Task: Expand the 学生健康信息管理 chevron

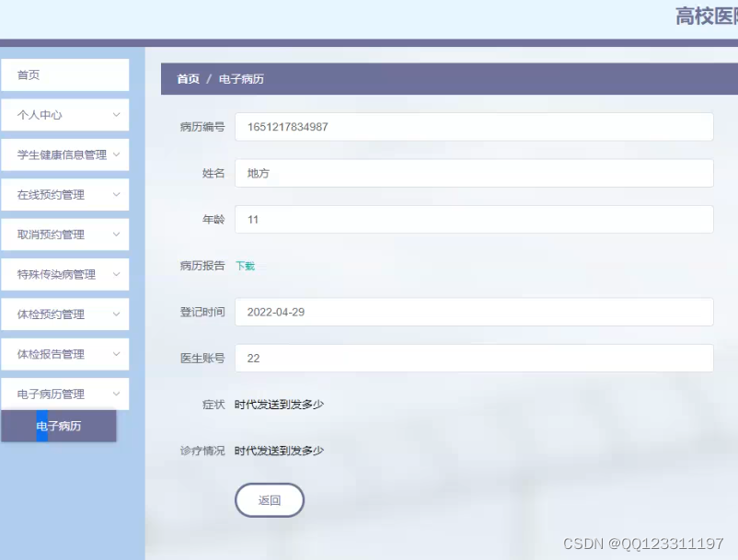Action: pyautogui.click(x=116, y=154)
